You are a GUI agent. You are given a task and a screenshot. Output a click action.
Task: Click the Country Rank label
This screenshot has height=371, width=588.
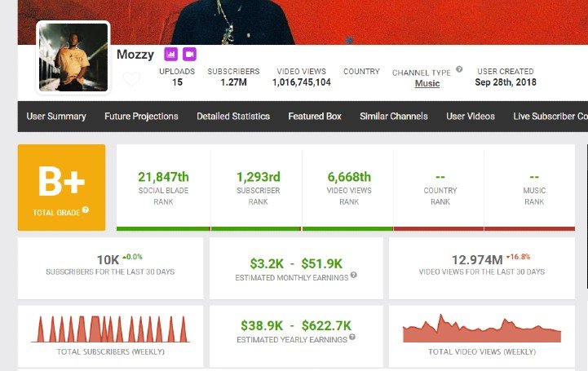(x=440, y=196)
